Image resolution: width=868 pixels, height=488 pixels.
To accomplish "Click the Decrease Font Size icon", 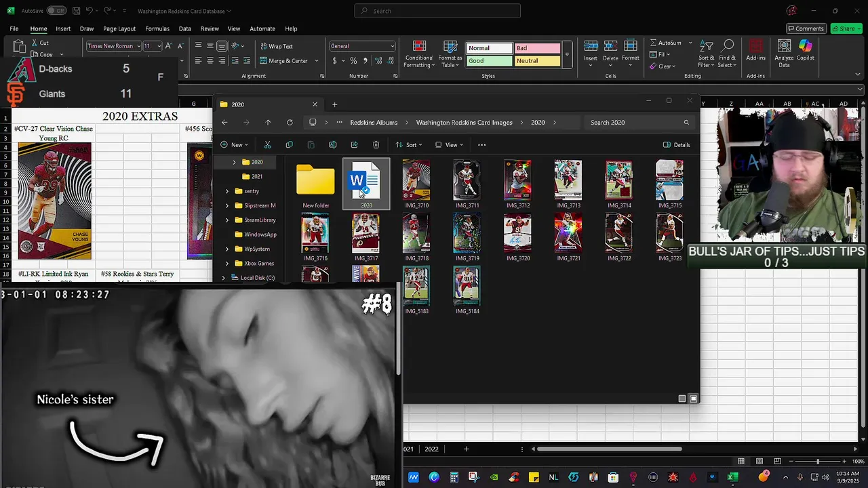I will coord(180,46).
